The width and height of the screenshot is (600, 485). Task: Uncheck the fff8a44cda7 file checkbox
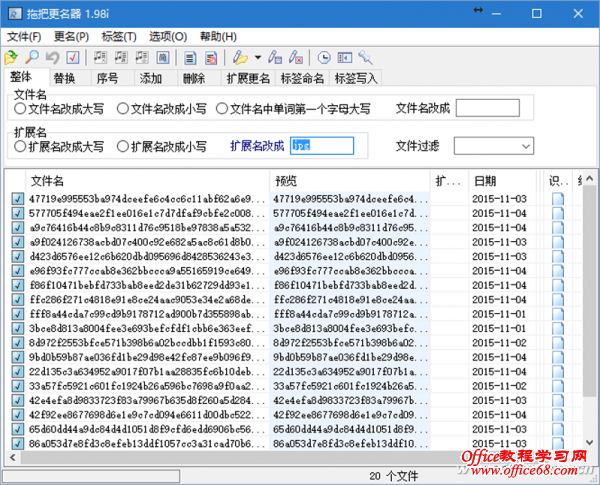coord(17,314)
